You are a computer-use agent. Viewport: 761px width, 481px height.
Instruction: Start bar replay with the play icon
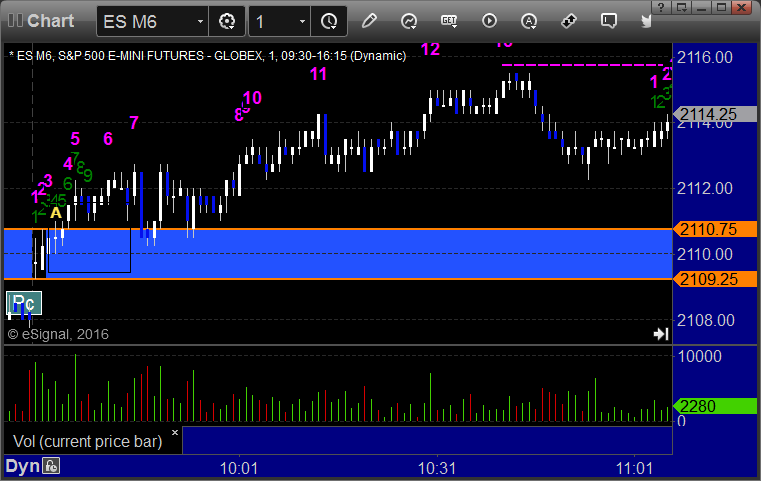click(489, 21)
